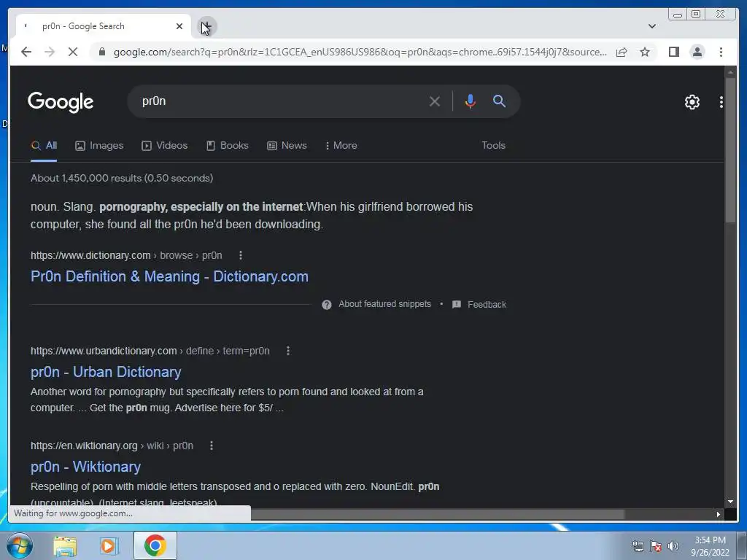Image resolution: width=747 pixels, height=560 pixels.
Task: View site information via the padlock icon
Action: click(x=101, y=52)
